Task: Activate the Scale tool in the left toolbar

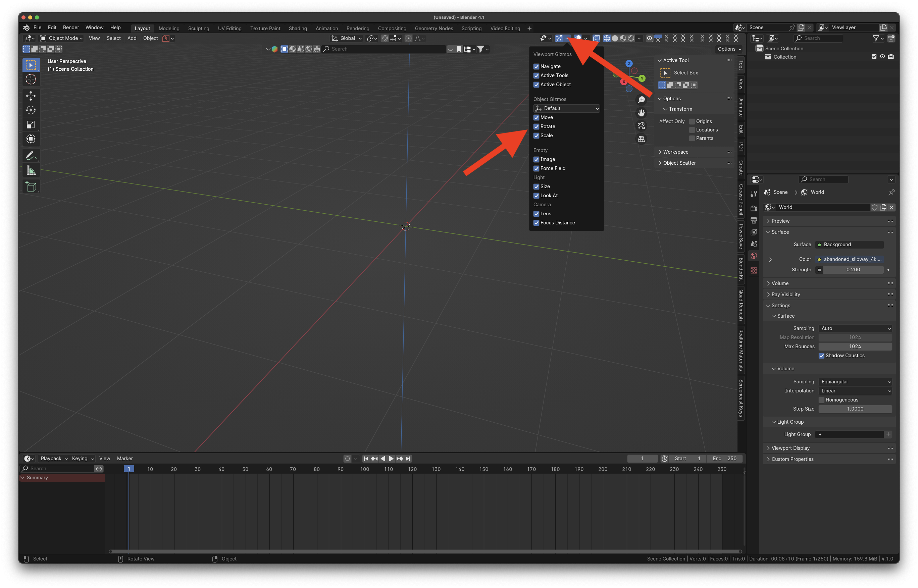Action: pyautogui.click(x=31, y=124)
